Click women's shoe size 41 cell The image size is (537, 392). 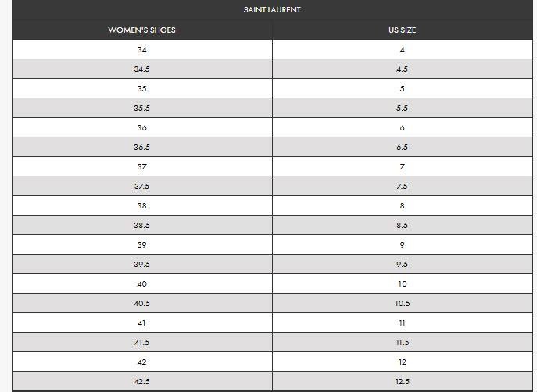pos(141,323)
